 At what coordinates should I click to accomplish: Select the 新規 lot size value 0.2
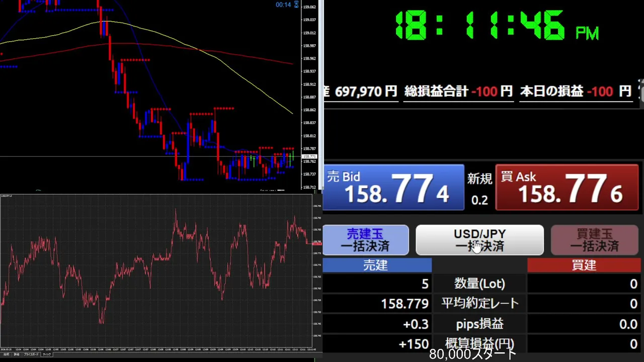coord(479,200)
